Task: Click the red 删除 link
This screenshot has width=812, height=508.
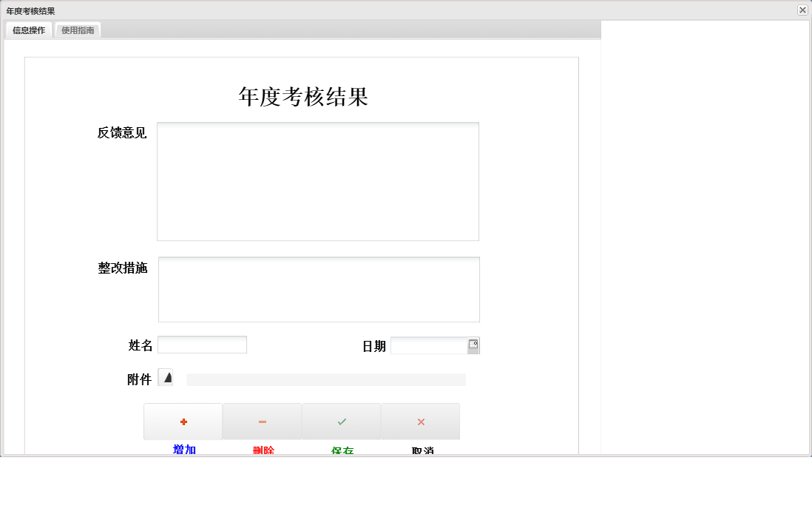Action: coord(262,449)
